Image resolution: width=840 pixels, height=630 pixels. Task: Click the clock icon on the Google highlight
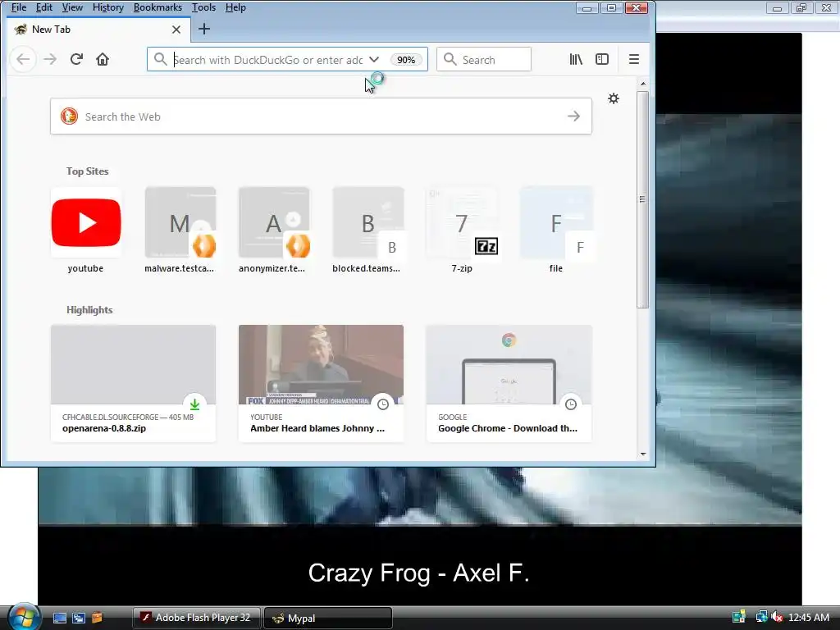(x=571, y=404)
